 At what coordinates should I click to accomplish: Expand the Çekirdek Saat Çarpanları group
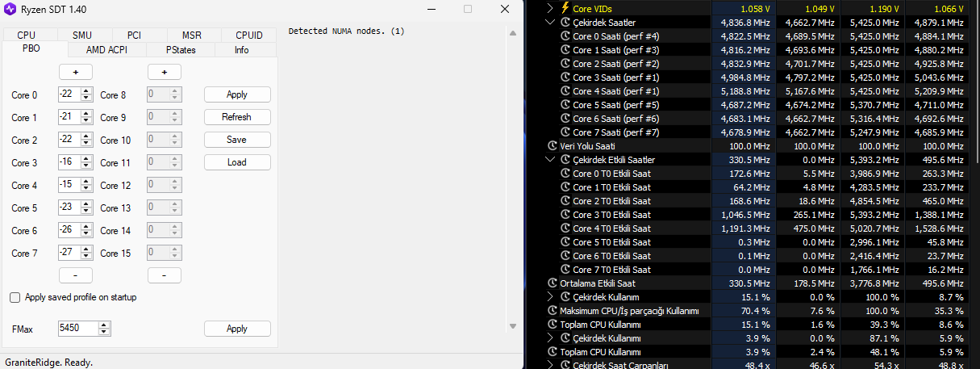click(x=550, y=365)
